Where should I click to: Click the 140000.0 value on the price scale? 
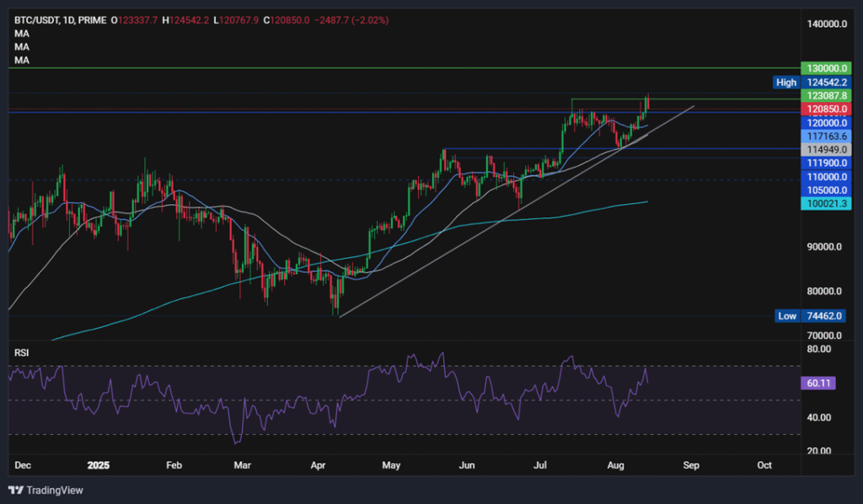829,24
